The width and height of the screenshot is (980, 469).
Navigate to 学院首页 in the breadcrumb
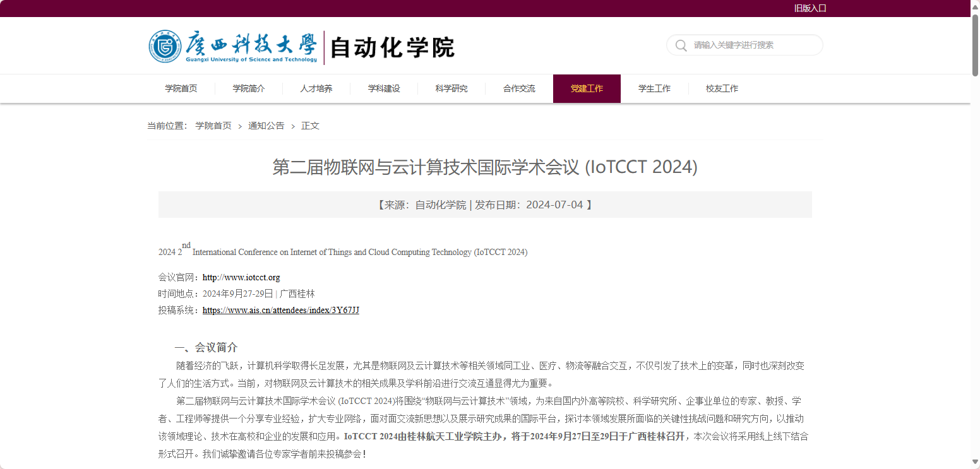click(212, 126)
